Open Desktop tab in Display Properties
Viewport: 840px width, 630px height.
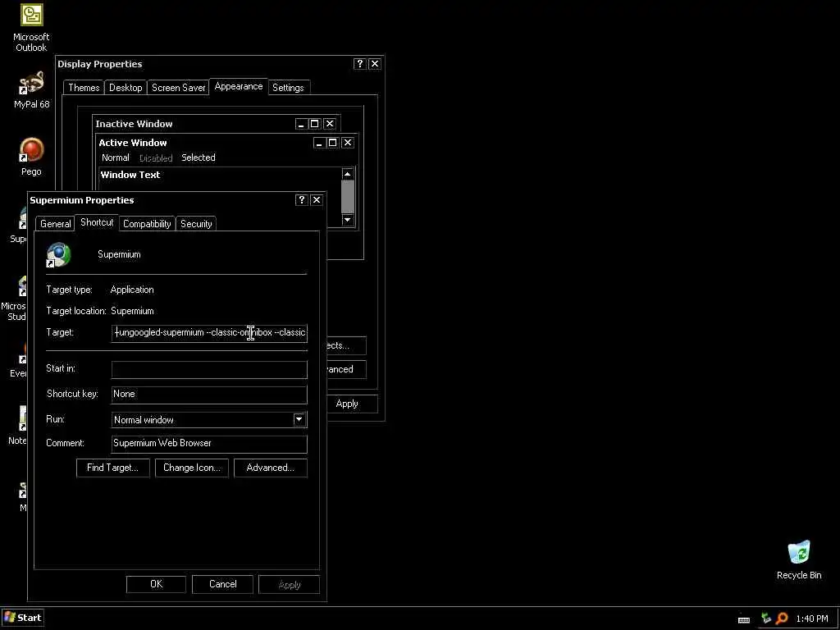point(126,87)
